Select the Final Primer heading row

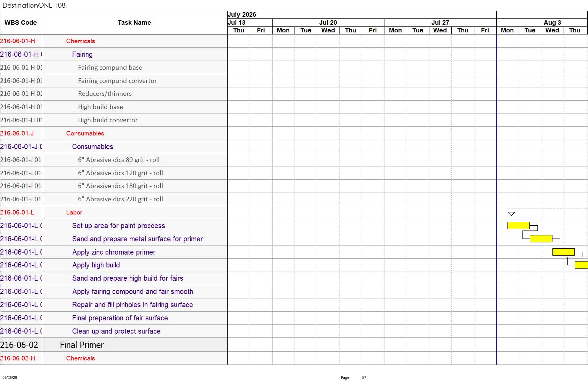[x=114, y=345]
